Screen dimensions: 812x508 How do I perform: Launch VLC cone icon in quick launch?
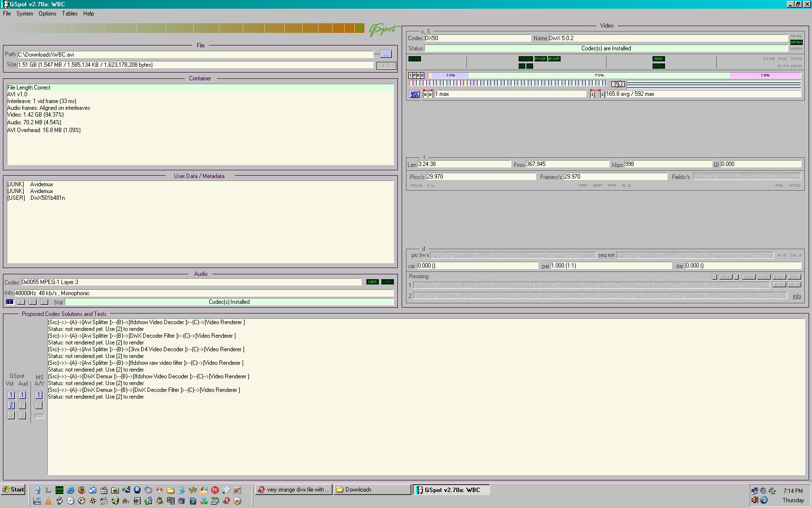pyautogui.click(x=48, y=501)
